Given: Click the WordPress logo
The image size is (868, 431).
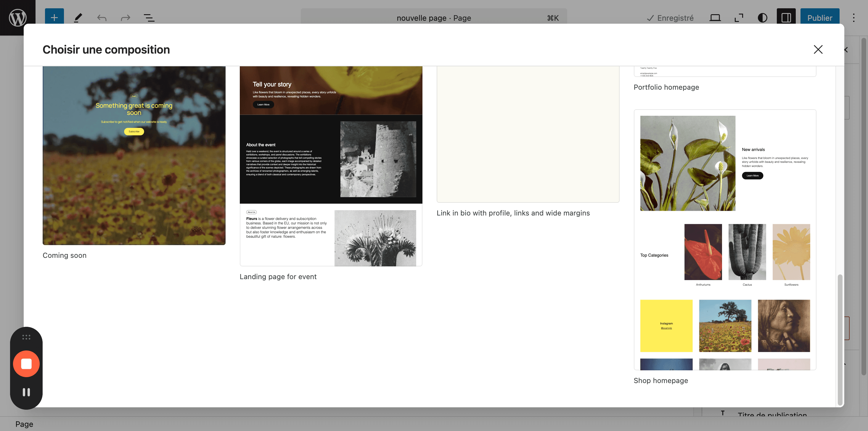Looking at the screenshot, I should pyautogui.click(x=17, y=17).
